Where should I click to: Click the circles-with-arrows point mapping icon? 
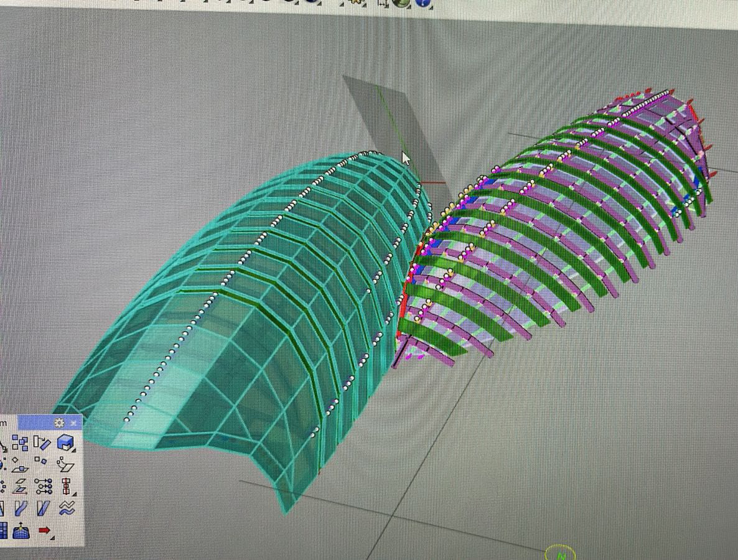(x=43, y=486)
